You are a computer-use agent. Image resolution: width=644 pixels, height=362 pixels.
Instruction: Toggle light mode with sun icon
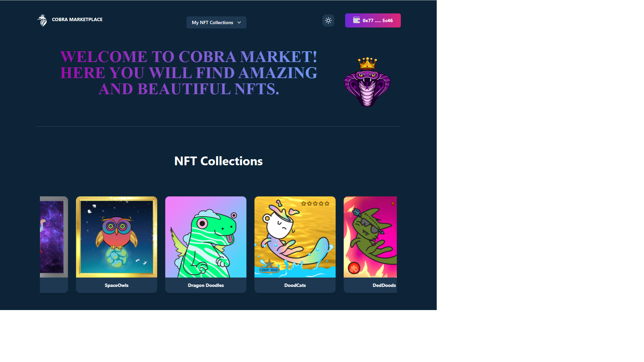pos(328,20)
